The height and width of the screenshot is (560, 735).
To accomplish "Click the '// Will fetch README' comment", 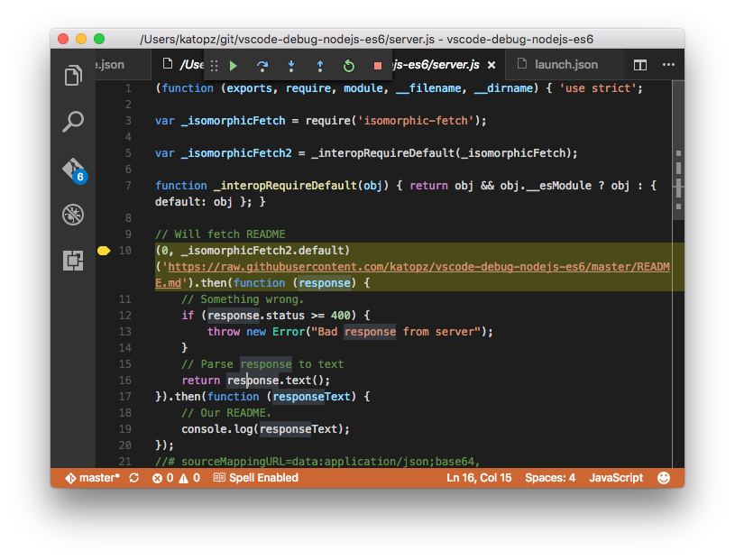I will [220, 234].
